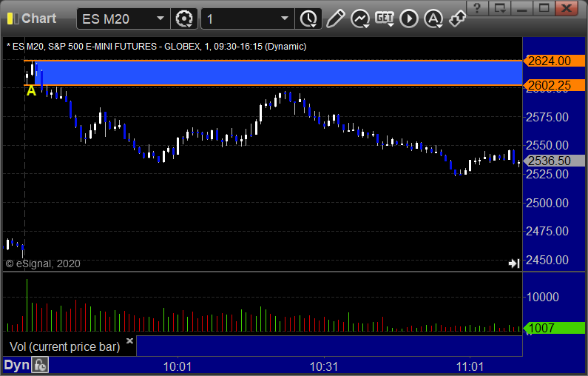Select the 2624.00 orange price marker
This screenshot has width=588, height=376.
point(554,61)
